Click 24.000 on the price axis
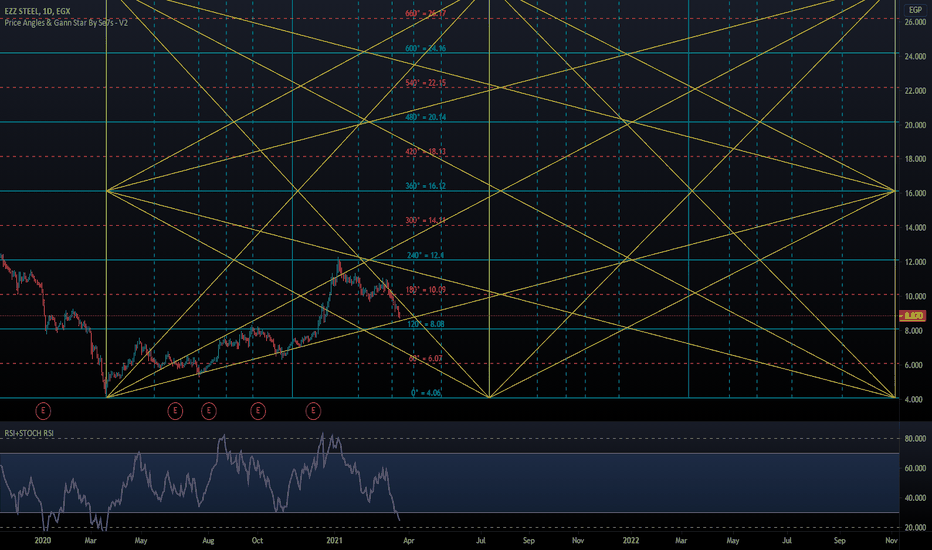The image size is (932, 550). (x=915, y=56)
